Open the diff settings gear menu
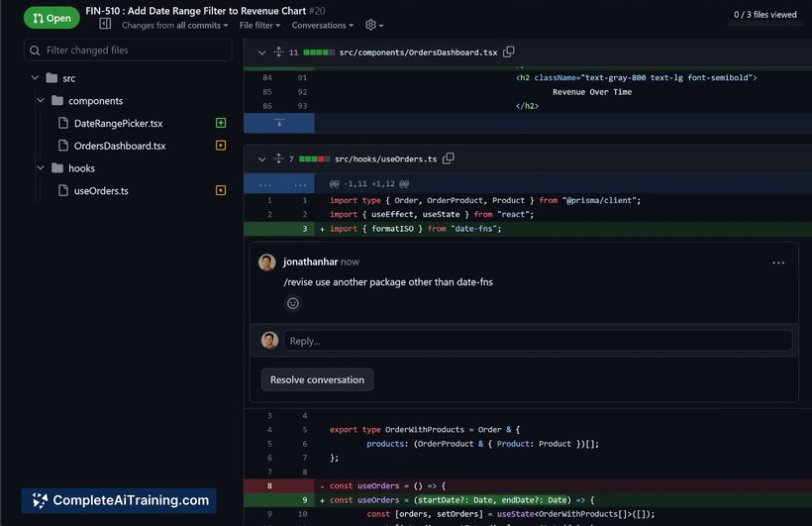This screenshot has width=812, height=526. tap(373, 25)
